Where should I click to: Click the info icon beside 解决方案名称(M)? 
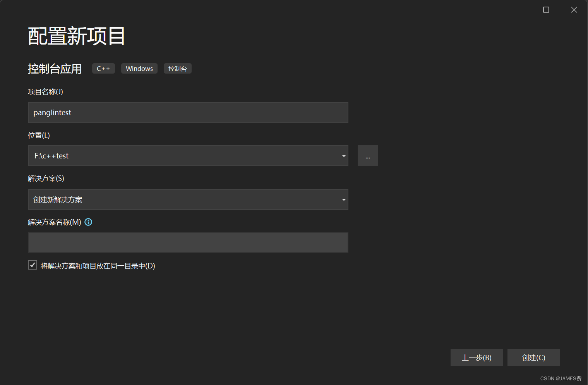pos(88,222)
